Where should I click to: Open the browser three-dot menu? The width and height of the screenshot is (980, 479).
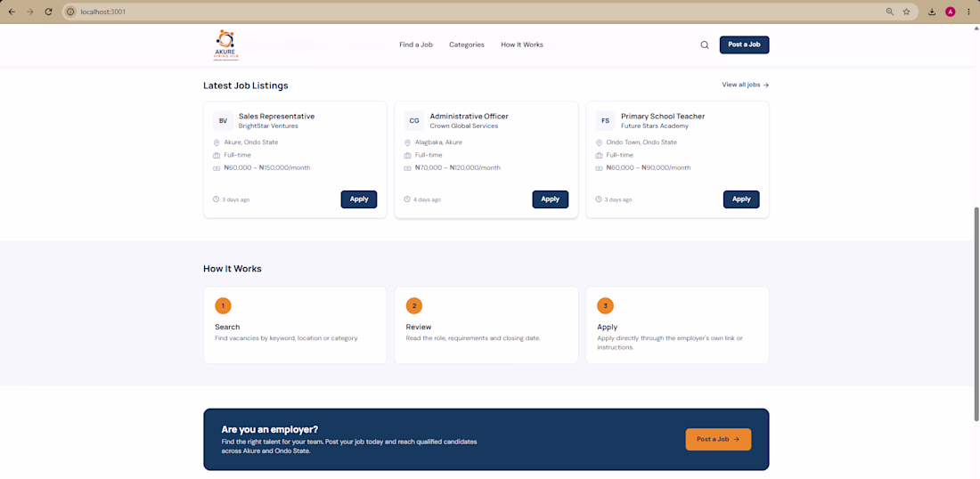(968, 12)
